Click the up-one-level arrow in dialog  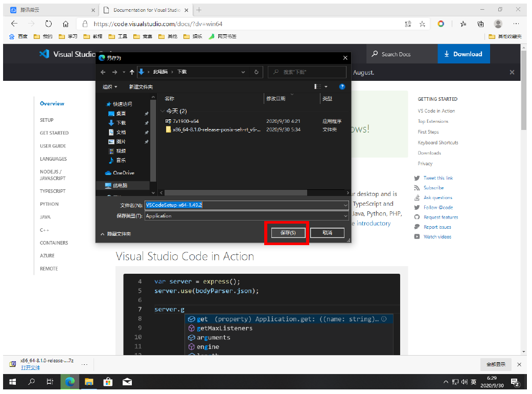[132, 72]
